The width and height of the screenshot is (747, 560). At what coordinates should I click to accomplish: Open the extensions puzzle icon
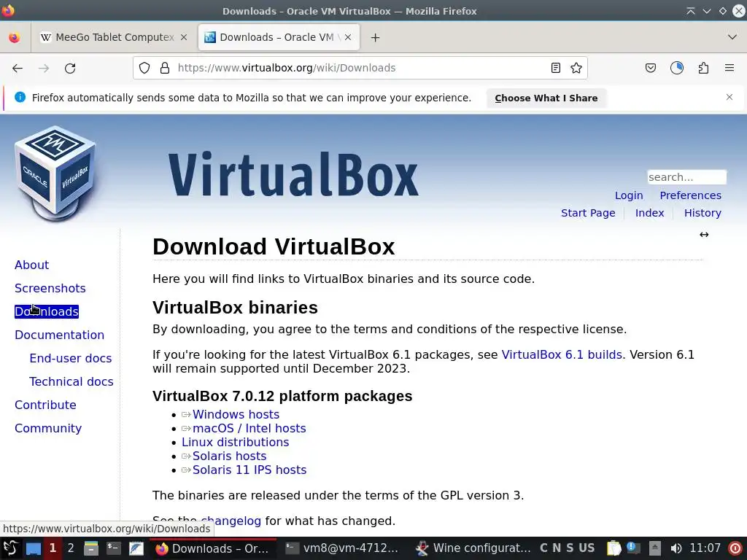coord(703,68)
